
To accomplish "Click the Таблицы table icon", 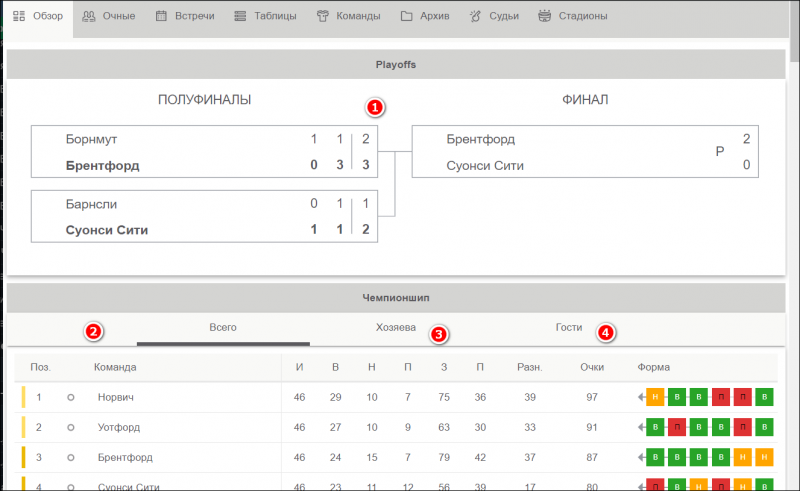I will pos(240,16).
